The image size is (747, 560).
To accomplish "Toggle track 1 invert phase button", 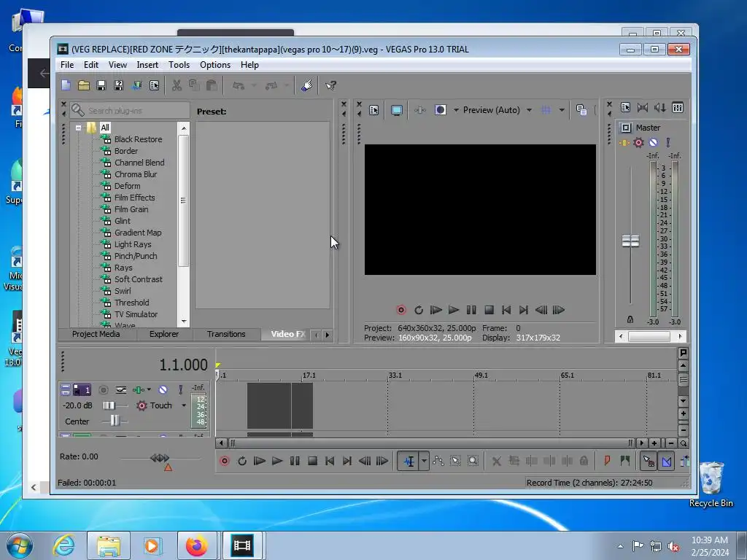I will (121, 390).
